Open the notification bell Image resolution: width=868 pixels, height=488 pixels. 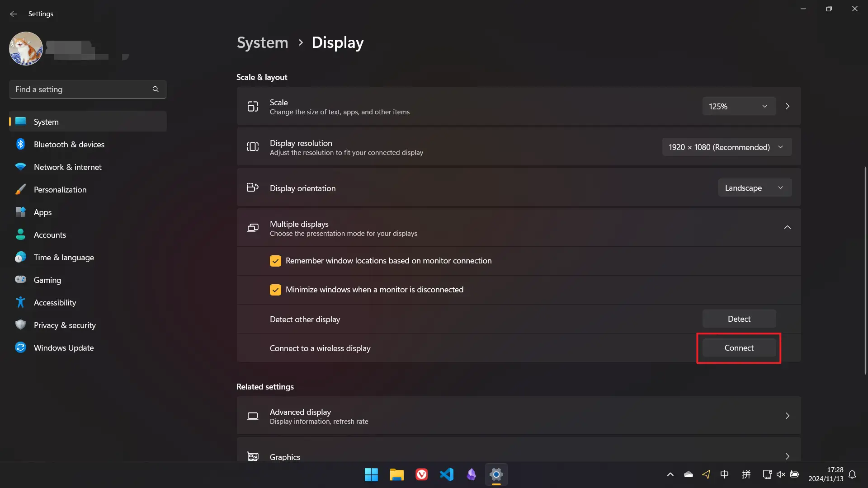pos(853,474)
